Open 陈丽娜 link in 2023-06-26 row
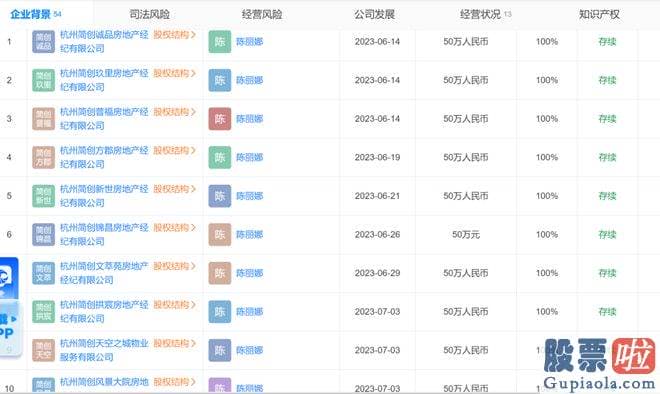 249,234
